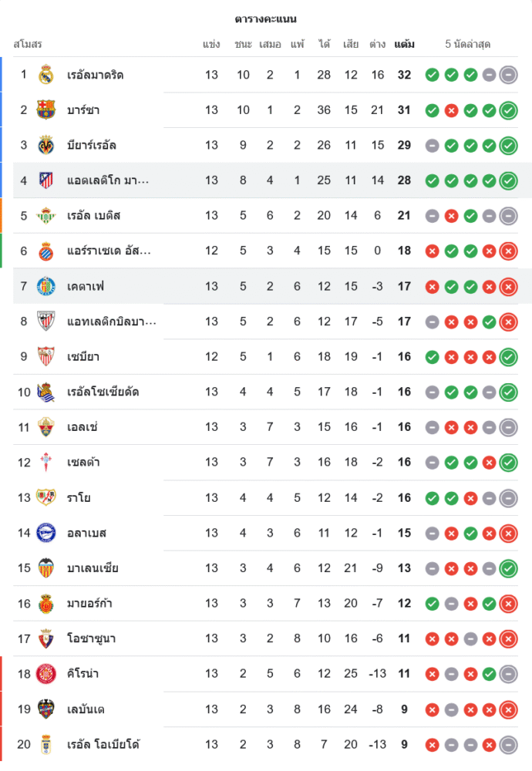
Task: Click the แต้ม points column header
Action: (x=404, y=44)
